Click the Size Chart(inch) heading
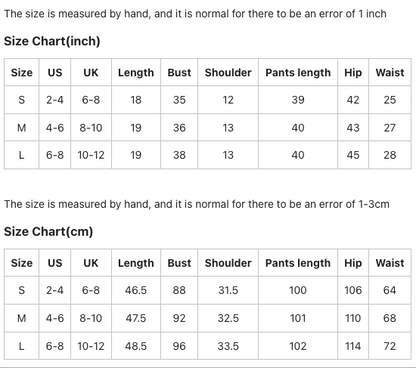This screenshot has width=416, height=368. tap(52, 41)
